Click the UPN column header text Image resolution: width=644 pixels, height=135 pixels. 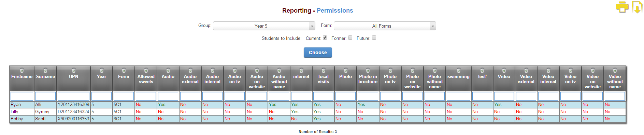74,77
